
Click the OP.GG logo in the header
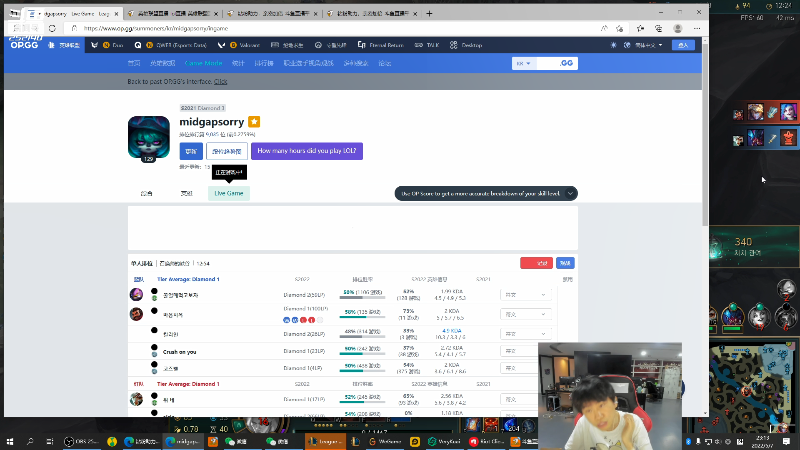point(23,45)
